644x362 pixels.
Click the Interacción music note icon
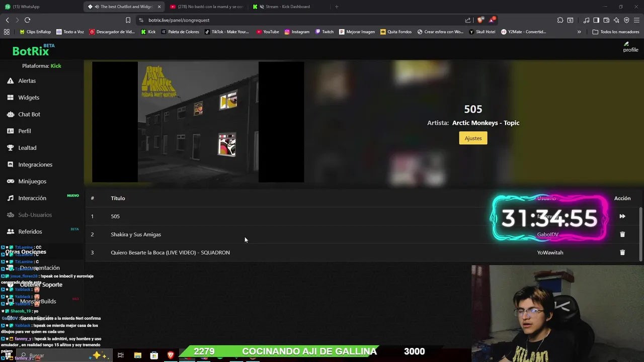pyautogui.click(x=10, y=198)
